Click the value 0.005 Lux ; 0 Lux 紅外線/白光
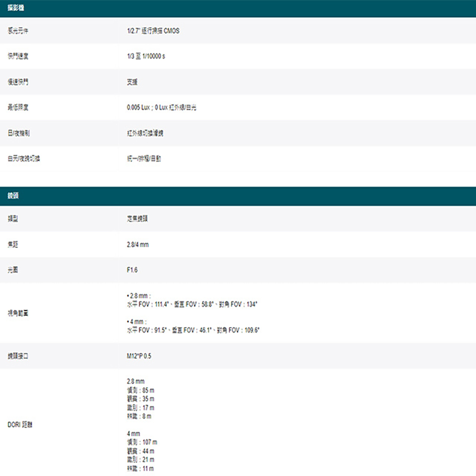476x476 pixels. tap(161, 107)
